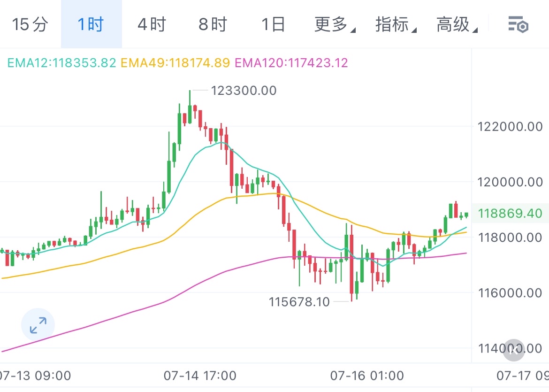Open the chart settings icon
549x392 pixels.
[518, 24]
